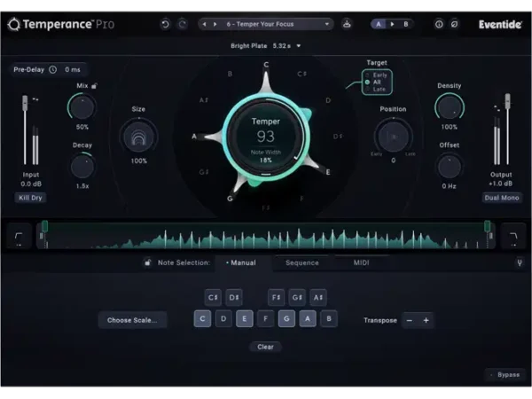Click the Clear button
Screen dimensions: 532x399
pyautogui.click(x=265, y=347)
